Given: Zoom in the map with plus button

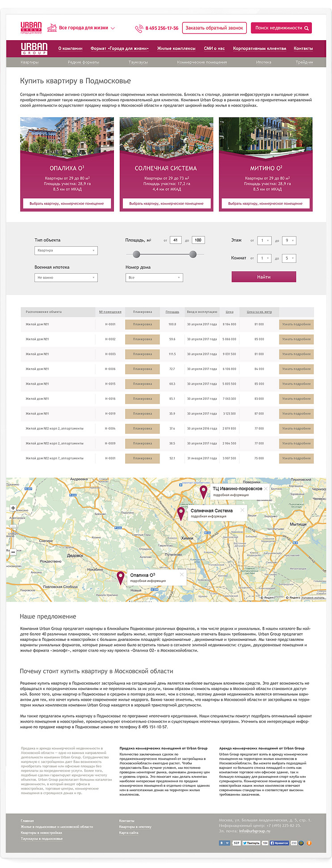Looking at the screenshot, I should pos(13,508).
